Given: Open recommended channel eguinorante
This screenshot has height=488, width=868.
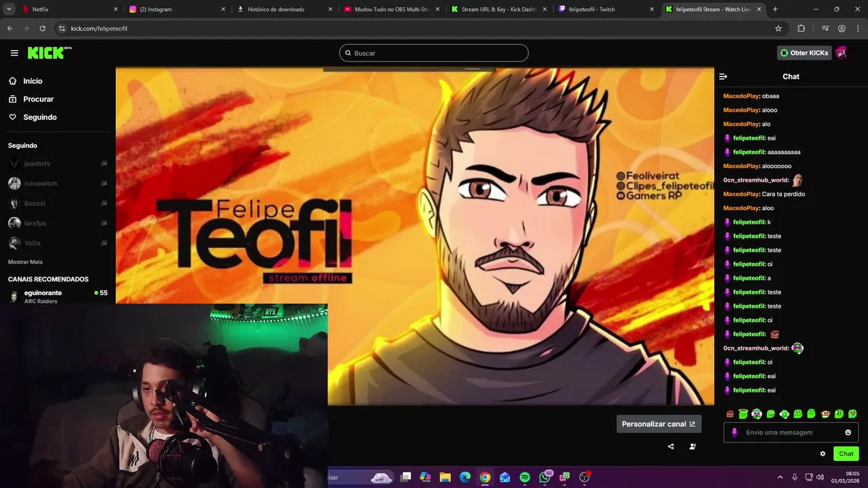Looking at the screenshot, I should 58,297.
